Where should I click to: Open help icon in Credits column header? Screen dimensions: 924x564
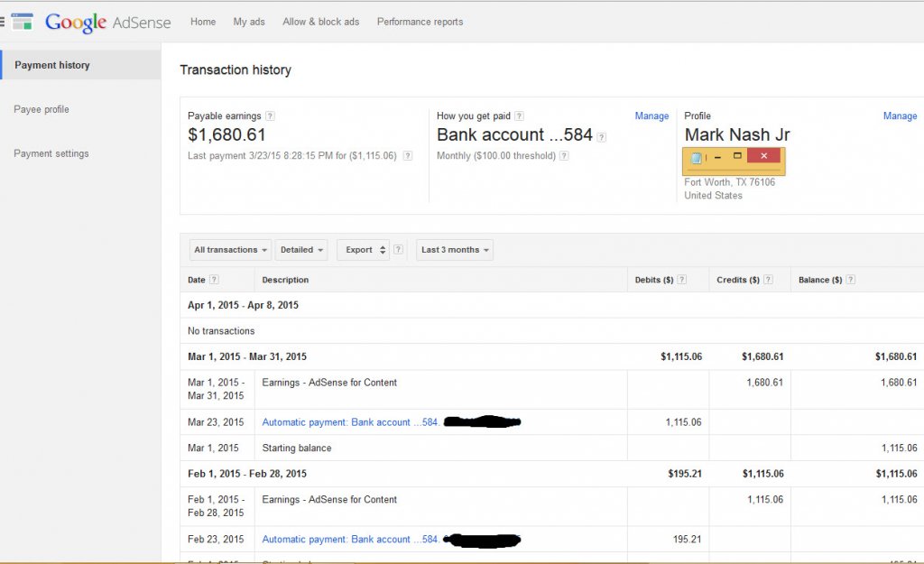coord(768,280)
